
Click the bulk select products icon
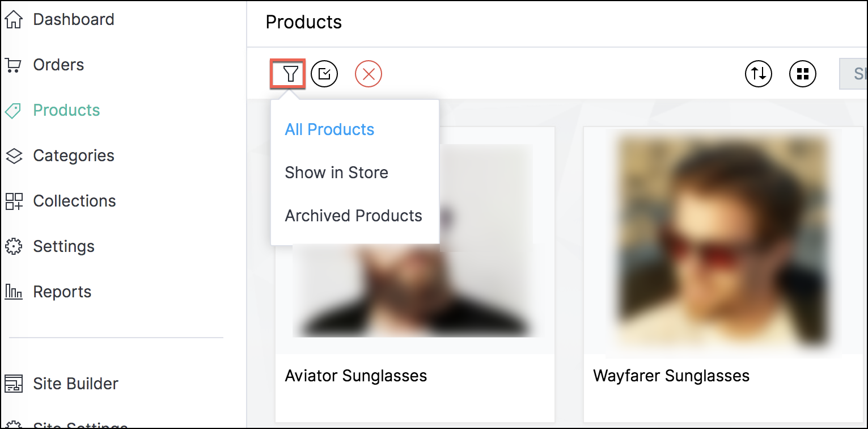coord(324,74)
